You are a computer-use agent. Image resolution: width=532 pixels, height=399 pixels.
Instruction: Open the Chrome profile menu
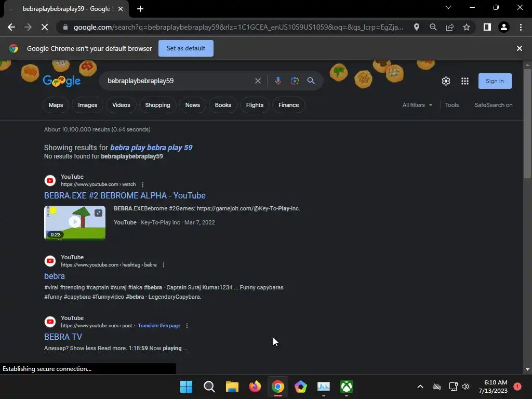(504, 27)
